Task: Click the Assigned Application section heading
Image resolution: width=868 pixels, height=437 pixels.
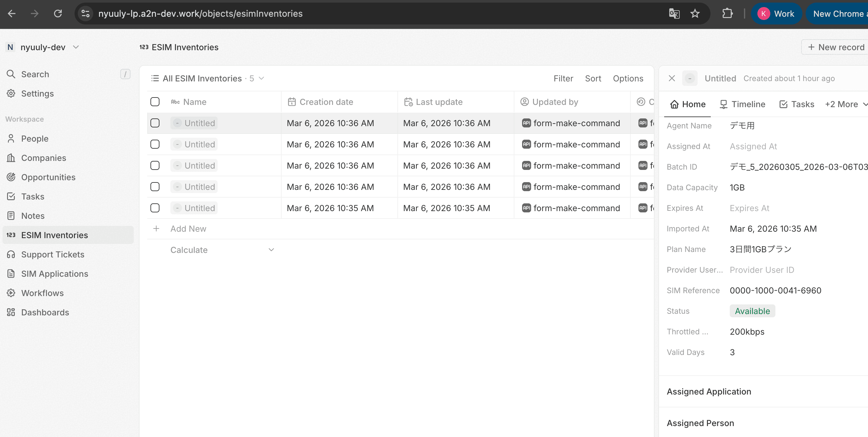Action: click(709, 392)
